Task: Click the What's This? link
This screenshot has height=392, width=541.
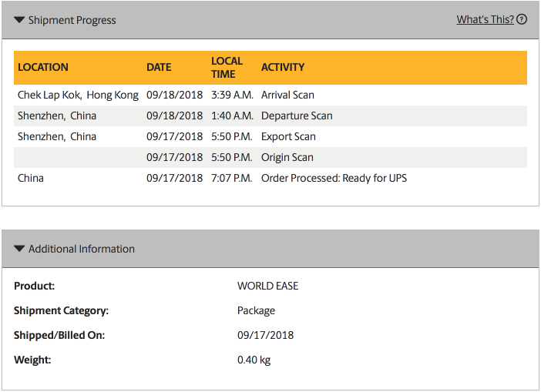Action: [x=485, y=19]
